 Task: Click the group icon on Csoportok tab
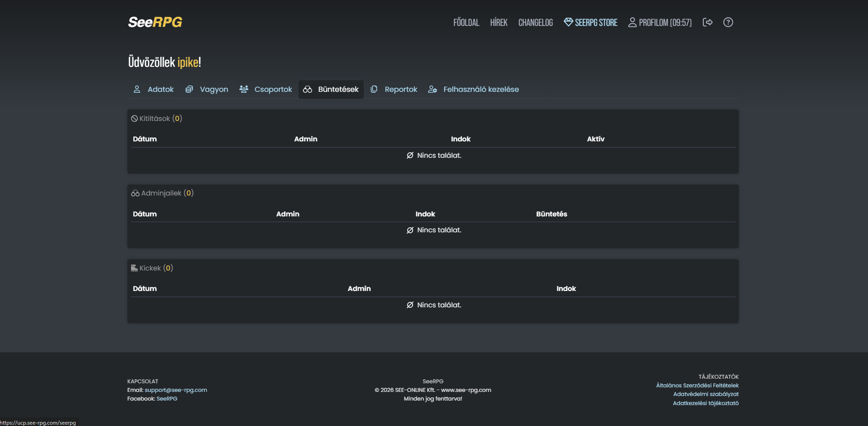click(x=244, y=89)
